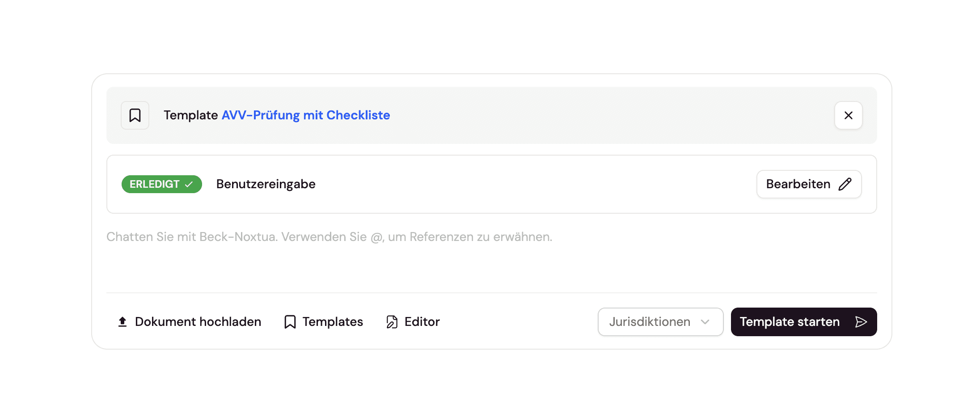
Task: Open the AVV-Prüfung mit Checkliste link
Action: (x=306, y=115)
